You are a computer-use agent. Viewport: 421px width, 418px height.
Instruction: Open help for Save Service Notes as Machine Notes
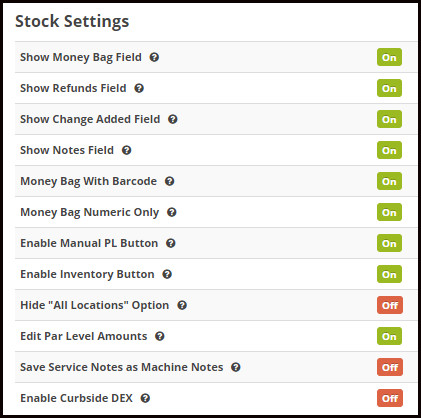pos(236,367)
